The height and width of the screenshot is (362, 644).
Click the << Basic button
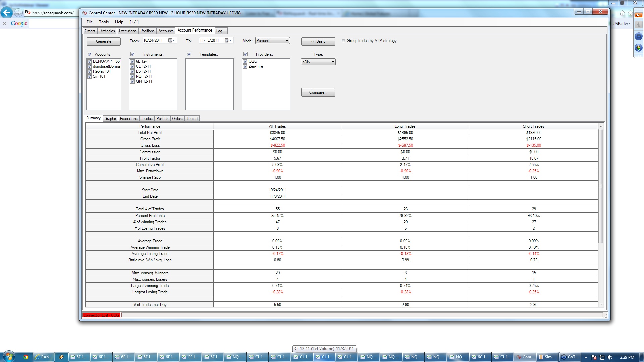click(318, 41)
